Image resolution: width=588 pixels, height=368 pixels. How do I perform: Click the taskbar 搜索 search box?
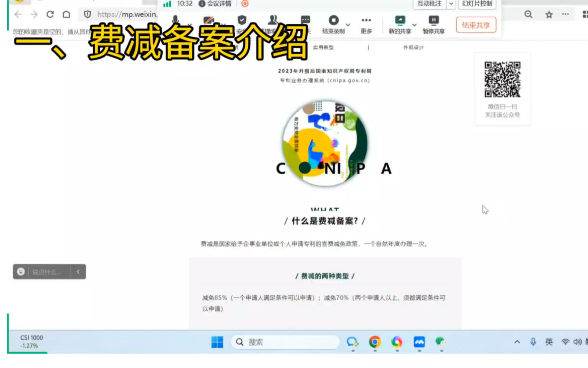[285, 342]
